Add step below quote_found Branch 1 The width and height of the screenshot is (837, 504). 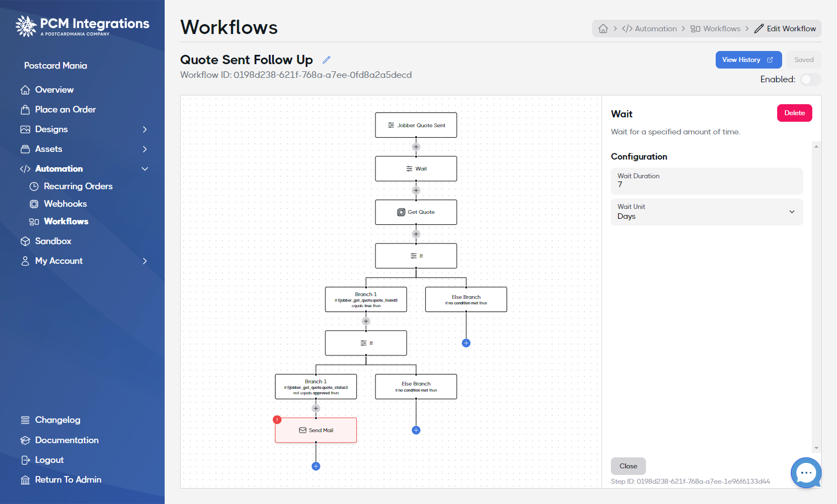pyautogui.click(x=366, y=321)
